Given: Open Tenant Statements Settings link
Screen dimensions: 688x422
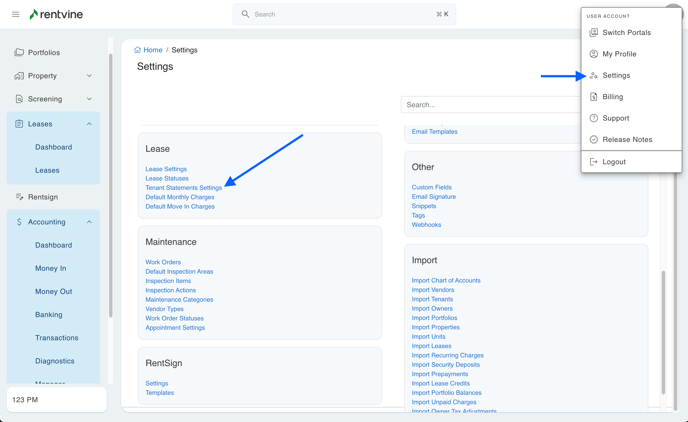Looking at the screenshot, I should (184, 188).
